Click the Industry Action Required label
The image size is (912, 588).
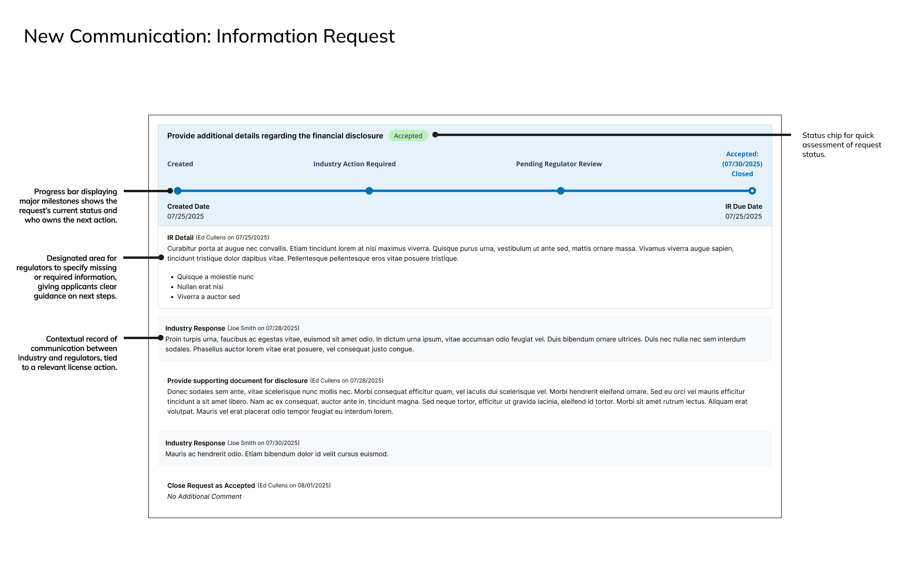tap(354, 164)
